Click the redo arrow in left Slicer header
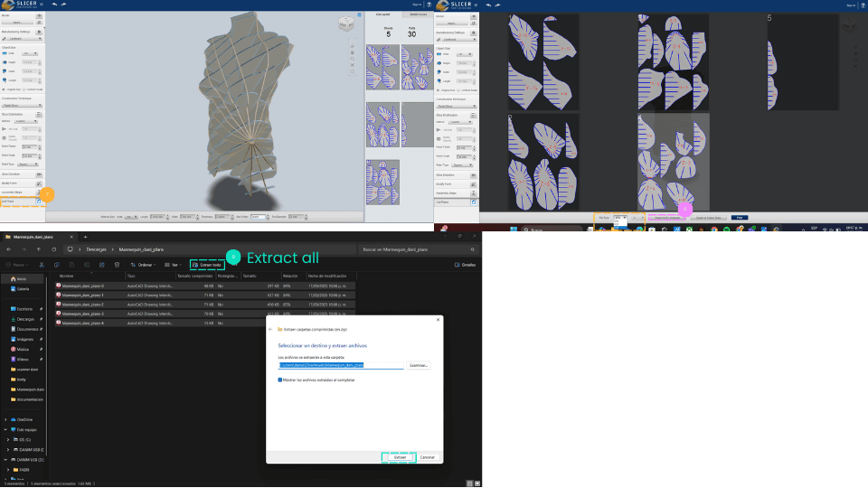The width and height of the screenshot is (868, 488). point(64,5)
